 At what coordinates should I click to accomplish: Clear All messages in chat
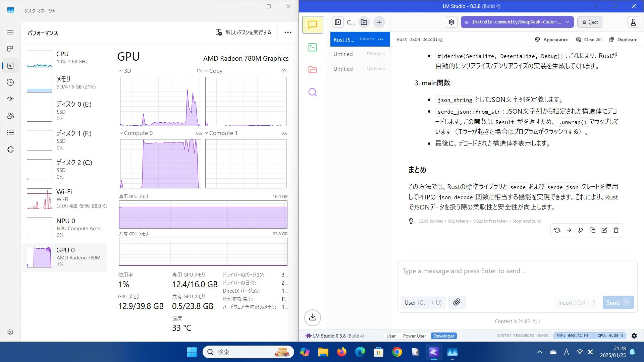589,40
